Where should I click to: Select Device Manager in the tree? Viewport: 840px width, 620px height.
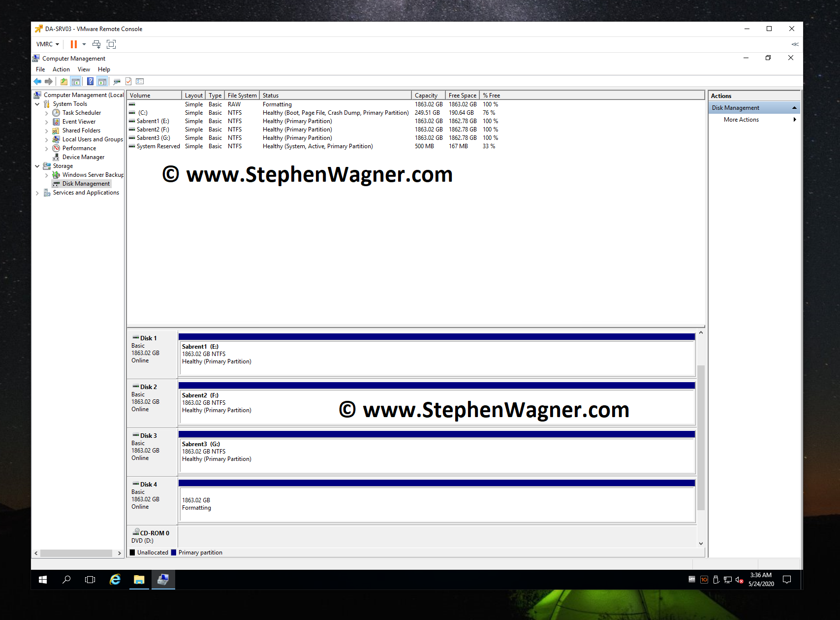tap(83, 157)
